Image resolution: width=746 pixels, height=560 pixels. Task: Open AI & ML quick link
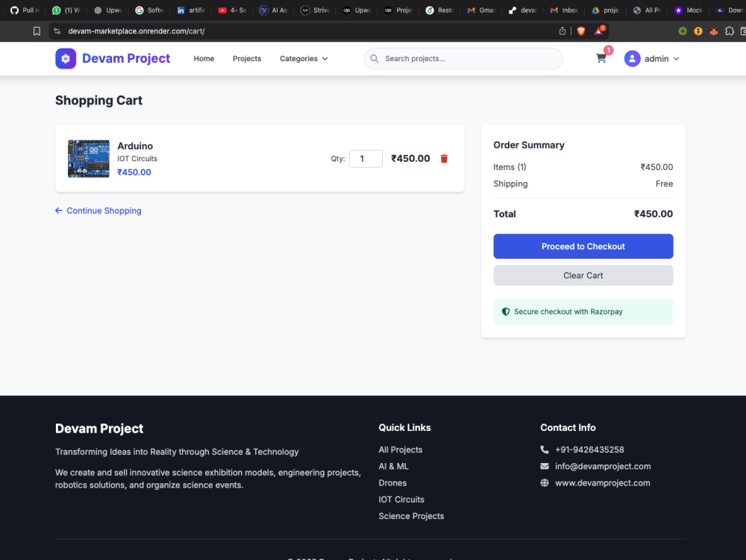[x=393, y=466]
